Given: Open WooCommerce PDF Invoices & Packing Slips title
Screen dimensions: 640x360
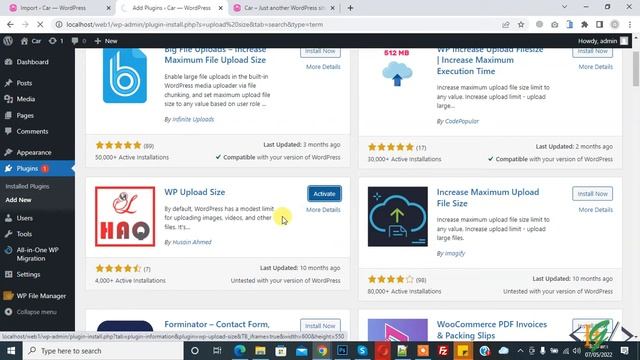Looking at the screenshot, I should tap(491, 330).
